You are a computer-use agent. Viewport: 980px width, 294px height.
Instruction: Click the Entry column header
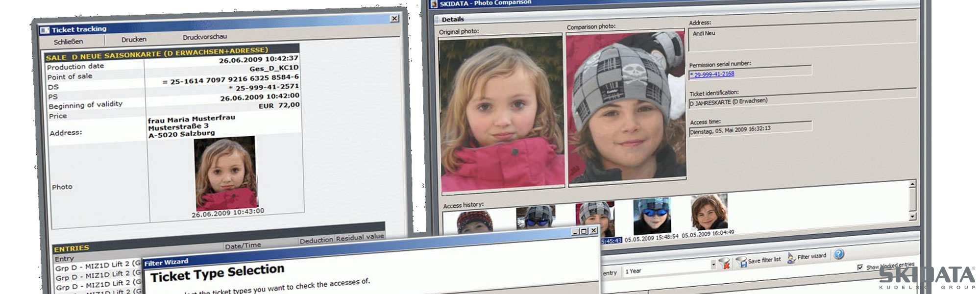point(64,259)
